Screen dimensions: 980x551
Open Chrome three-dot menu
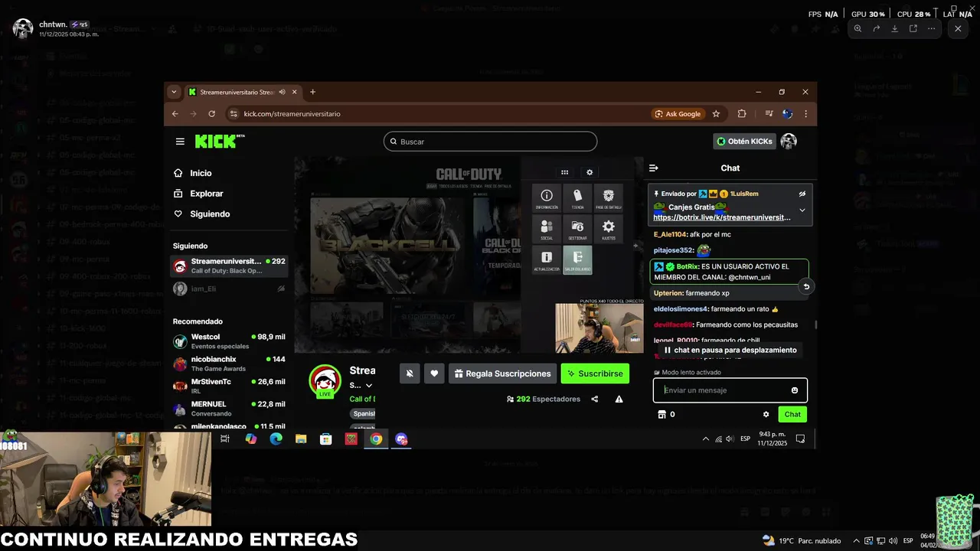(805, 114)
